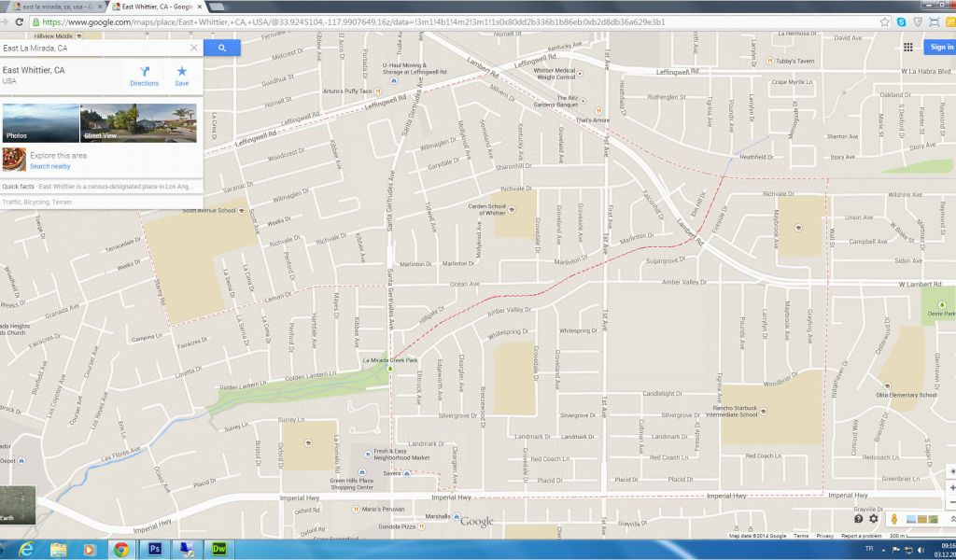
Task: Bookmark this page with the star icon
Action: (885, 22)
